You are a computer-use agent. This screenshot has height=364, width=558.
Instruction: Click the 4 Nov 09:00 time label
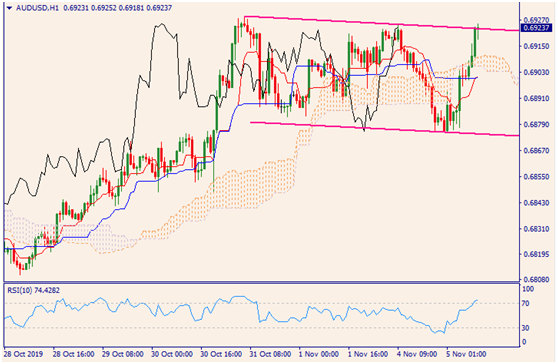coord(417,354)
